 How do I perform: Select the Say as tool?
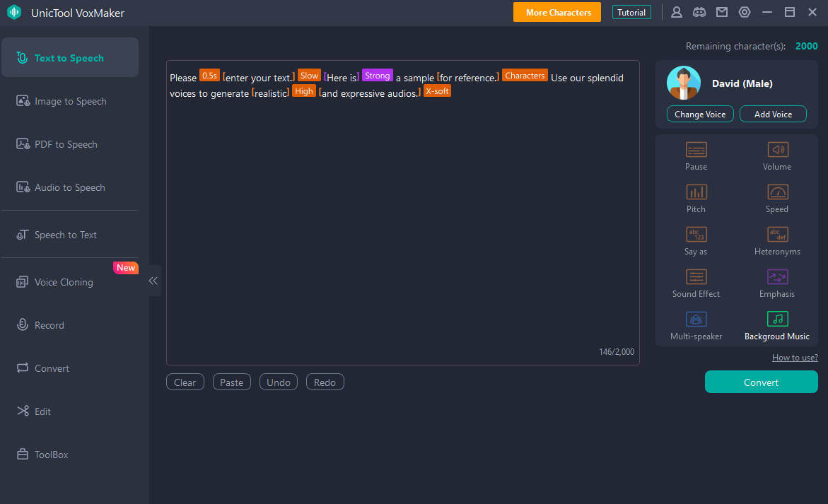pyautogui.click(x=696, y=235)
